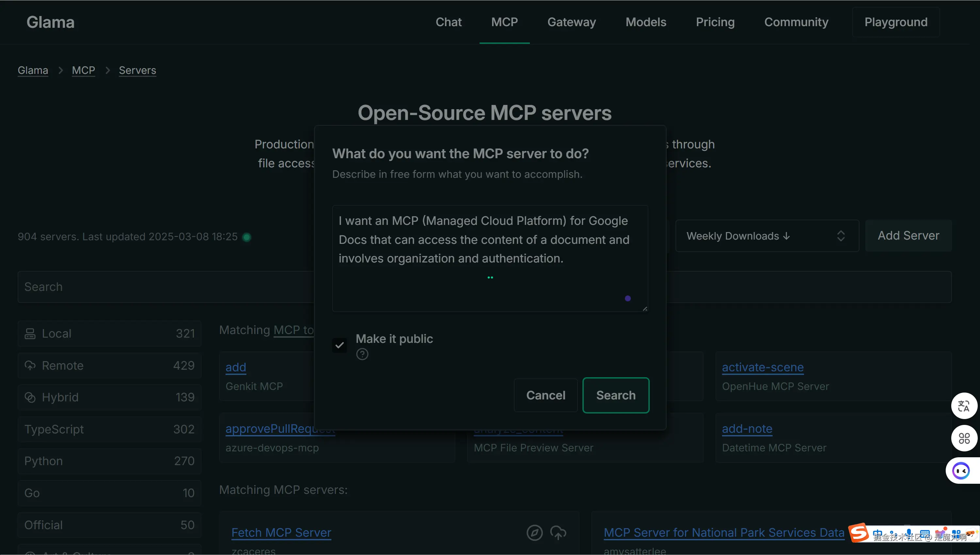Click the 'Open-Source MCP servers' heading
The height and width of the screenshot is (555, 980).
(484, 113)
